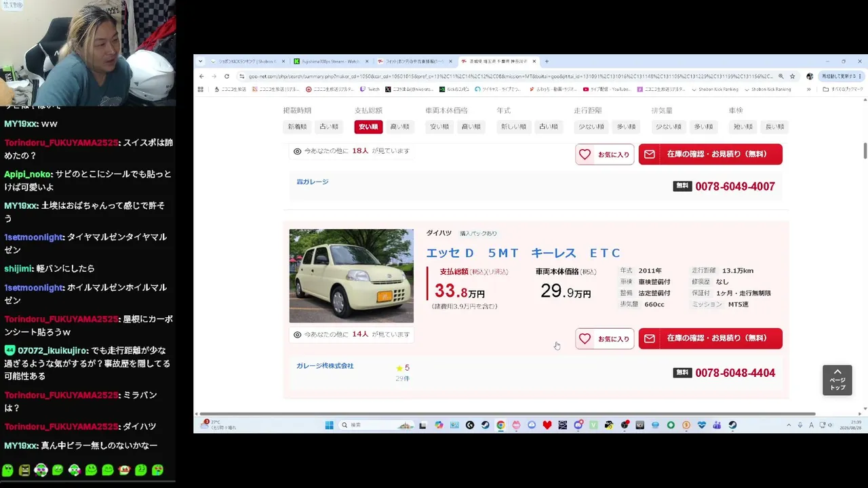
Task: Reload the goo-net page
Action: pos(226,76)
